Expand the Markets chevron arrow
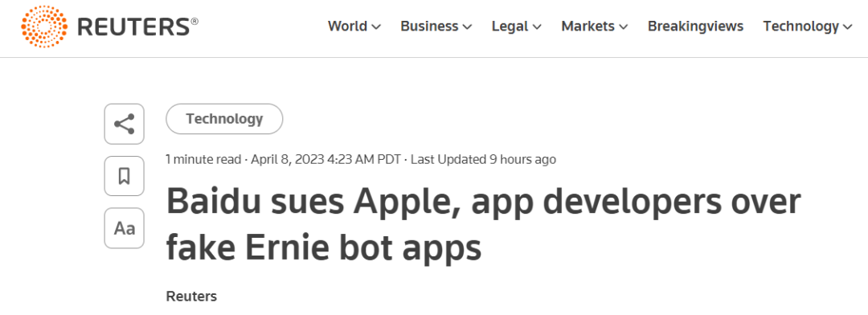This screenshot has width=868, height=315. [624, 27]
